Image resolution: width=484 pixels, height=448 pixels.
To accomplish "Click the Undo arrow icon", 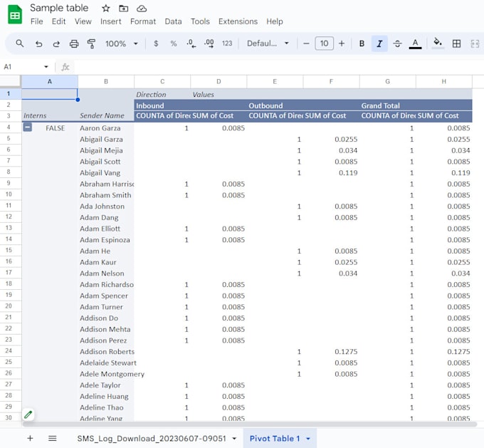I will (38, 43).
